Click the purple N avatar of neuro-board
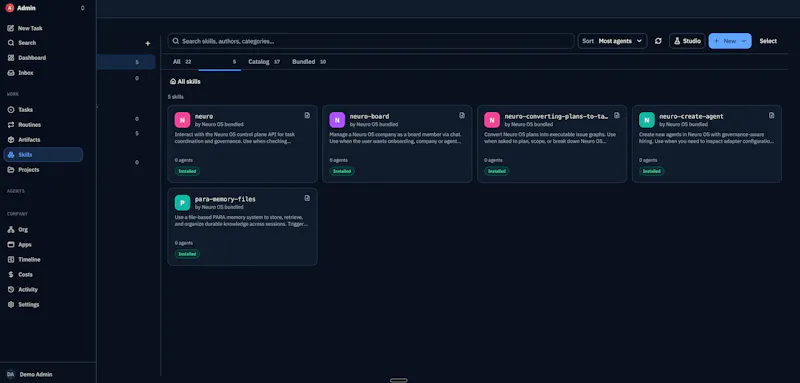This screenshot has height=383, width=800. (x=337, y=120)
